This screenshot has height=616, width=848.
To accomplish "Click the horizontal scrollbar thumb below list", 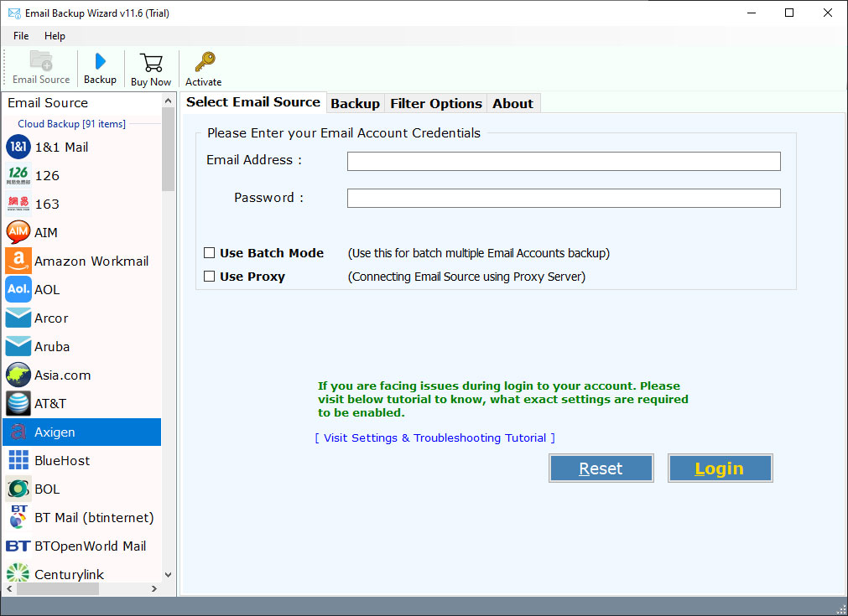I will pyautogui.click(x=58, y=589).
